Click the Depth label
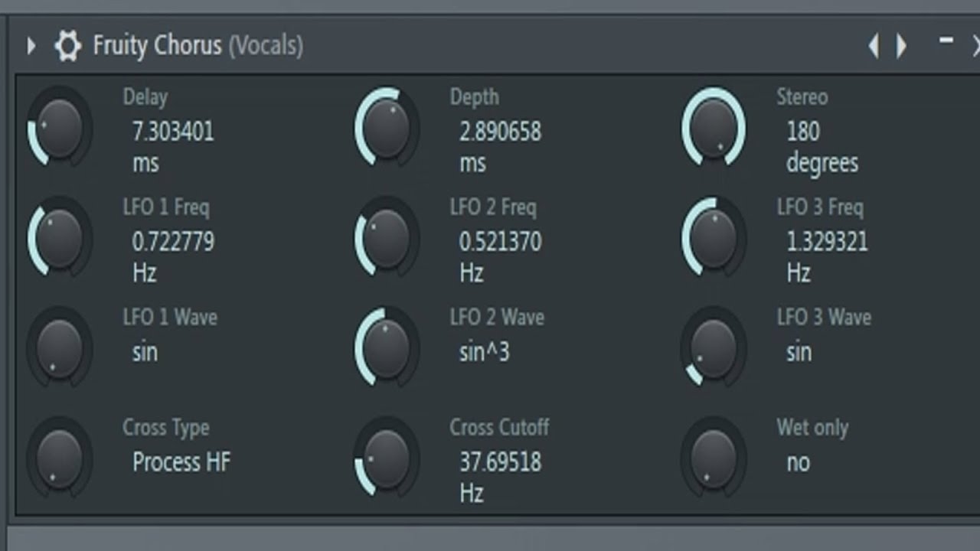Image resolution: width=980 pixels, height=551 pixels. pyautogui.click(x=474, y=97)
